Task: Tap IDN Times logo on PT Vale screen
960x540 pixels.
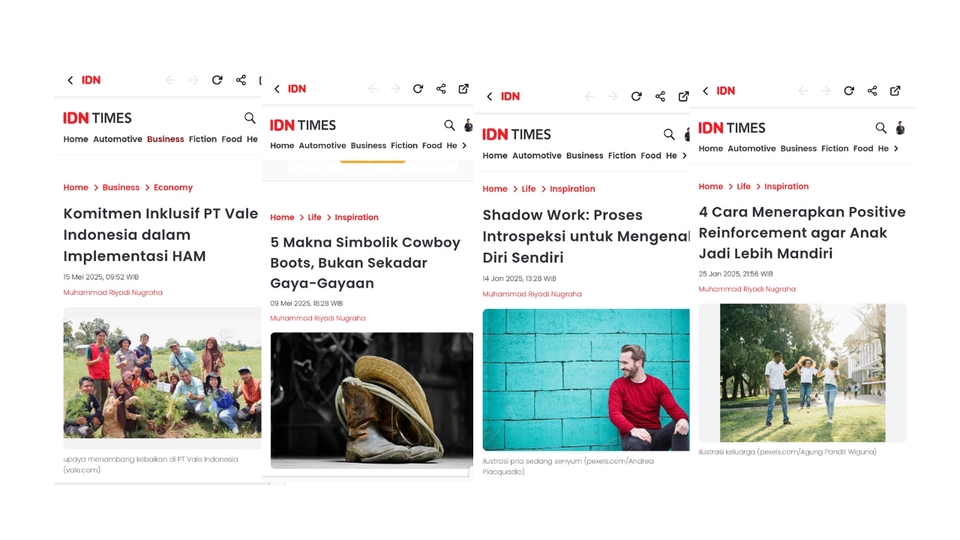Action: (x=97, y=118)
